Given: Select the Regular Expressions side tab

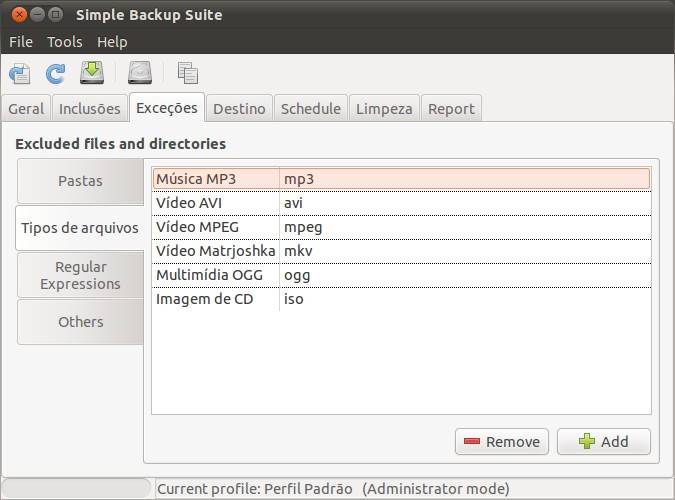Looking at the screenshot, I should [x=81, y=275].
